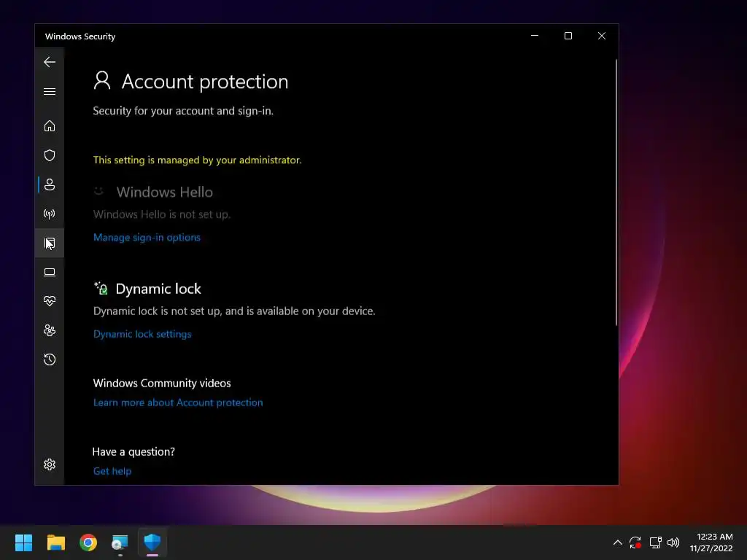Open Settings gear in sidebar
Screen dimensions: 747x560
pyautogui.click(x=50, y=464)
